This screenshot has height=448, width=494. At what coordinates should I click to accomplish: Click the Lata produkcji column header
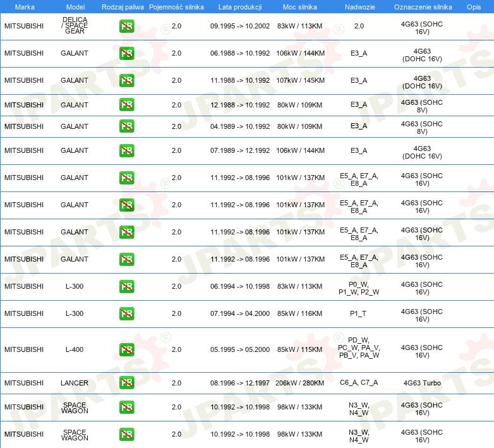(239, 6)
